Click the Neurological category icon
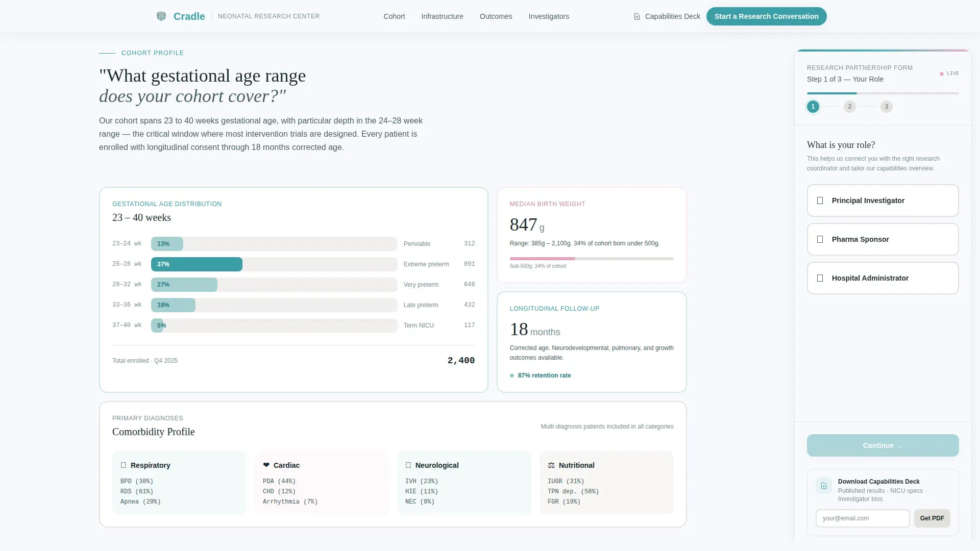980x551 pixels. point(408,465)
